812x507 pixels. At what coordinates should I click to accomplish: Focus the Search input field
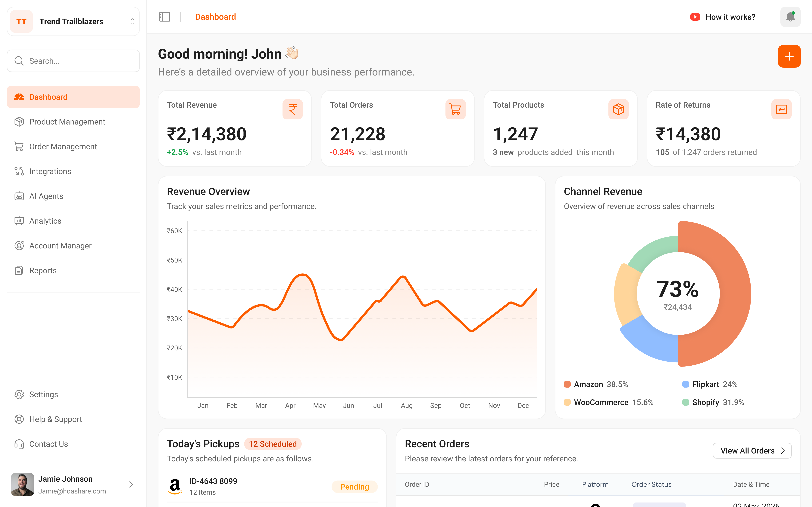pos(73,61)
